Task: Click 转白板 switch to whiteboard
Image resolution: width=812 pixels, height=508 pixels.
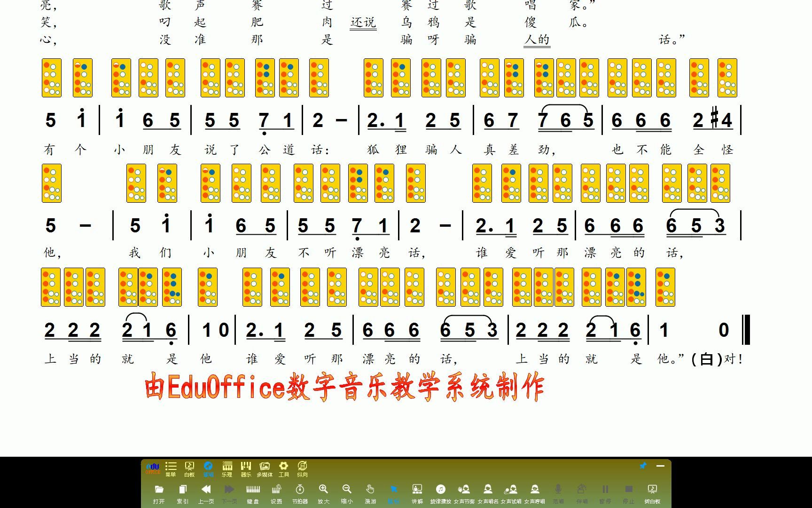Action: tap(652, 494)
